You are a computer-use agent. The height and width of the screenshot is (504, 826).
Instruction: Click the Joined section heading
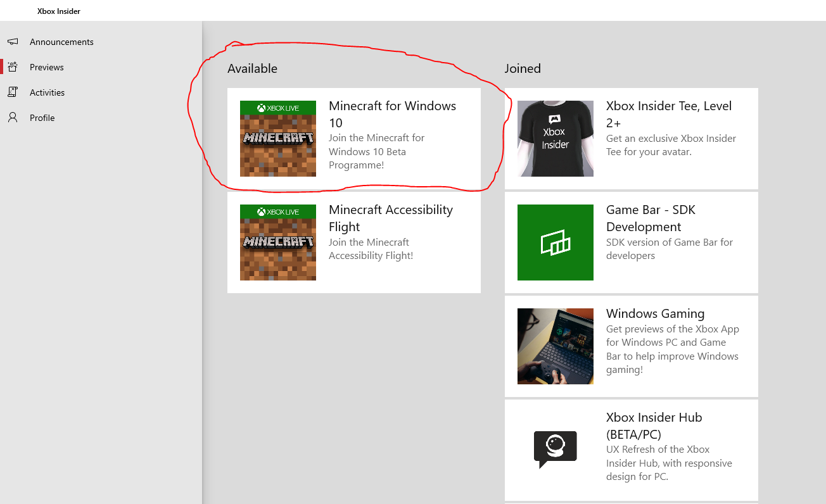[523, 68]
